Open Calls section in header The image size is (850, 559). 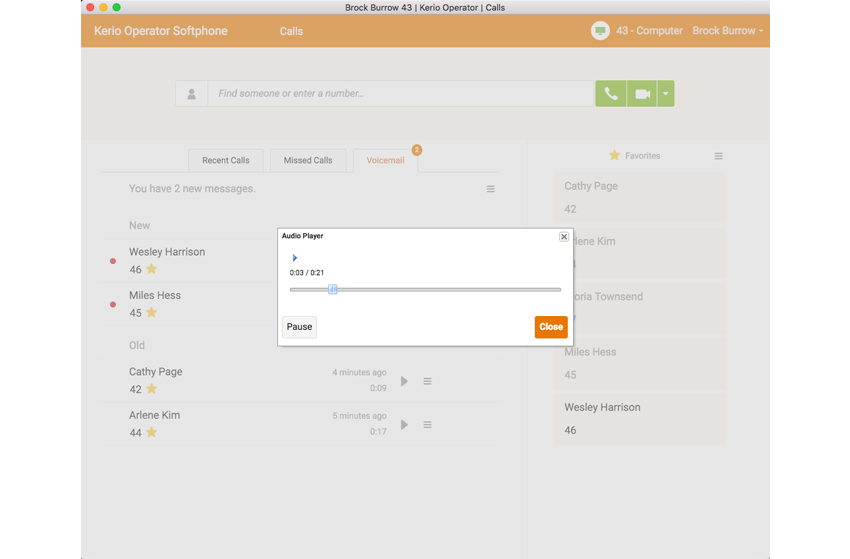(x=291, y=31)
